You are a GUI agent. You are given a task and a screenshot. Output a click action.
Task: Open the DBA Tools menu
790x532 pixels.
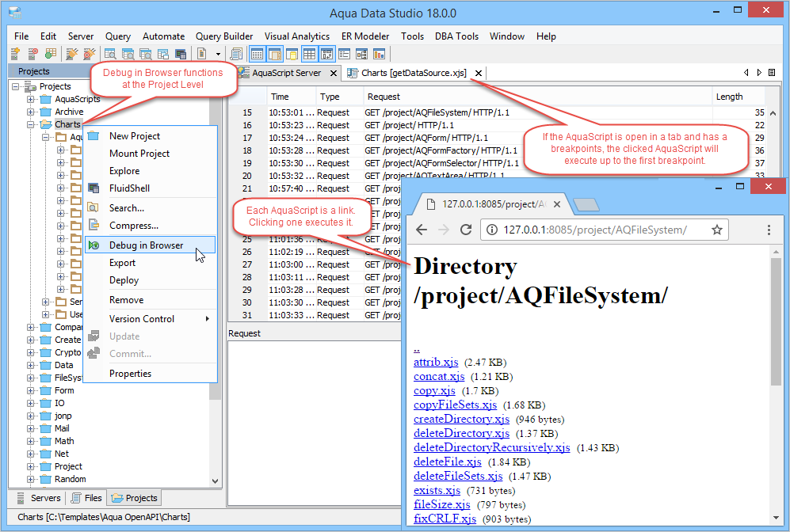456,36
